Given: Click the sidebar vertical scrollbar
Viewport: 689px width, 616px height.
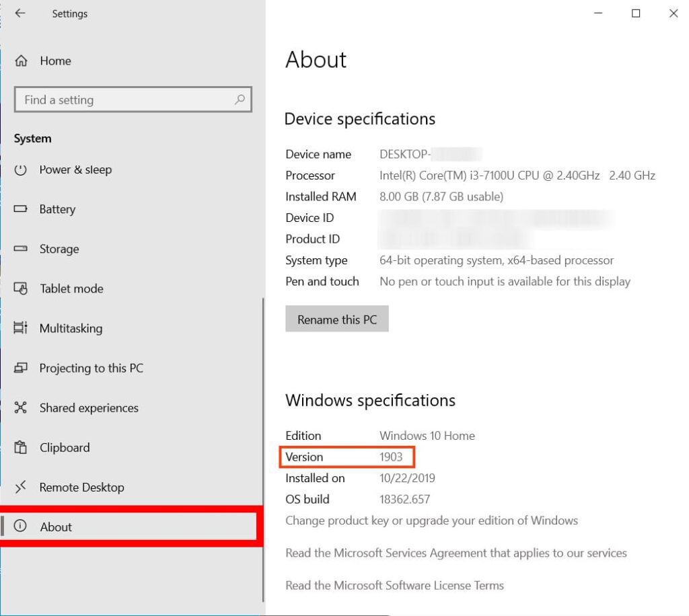Looking at the screenshot, I should (x=262, y=451).
